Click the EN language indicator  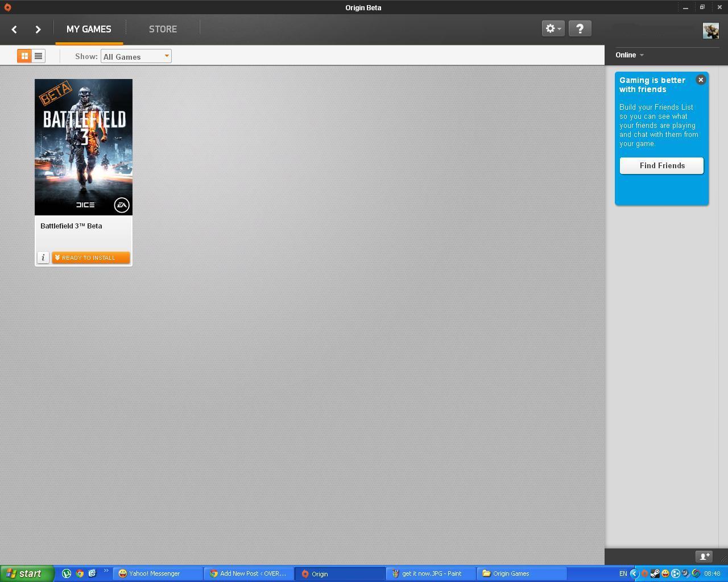click(623, 573)
